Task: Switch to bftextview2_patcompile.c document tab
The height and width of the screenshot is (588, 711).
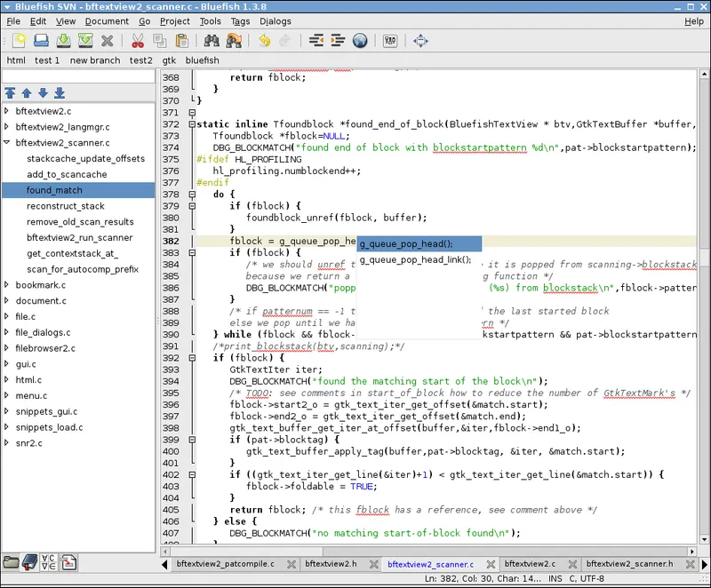Action: tap(226, 564)
